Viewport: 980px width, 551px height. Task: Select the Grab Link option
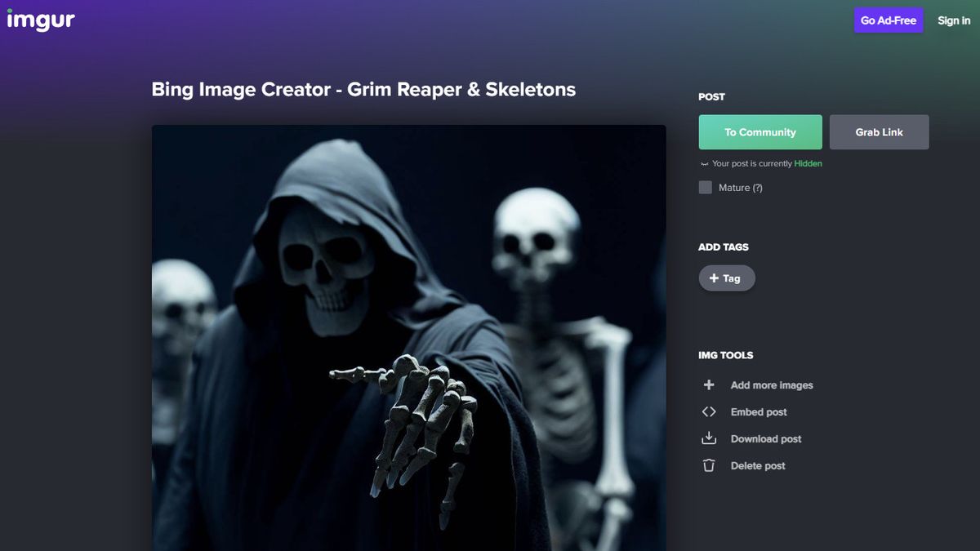click(879, 131)
